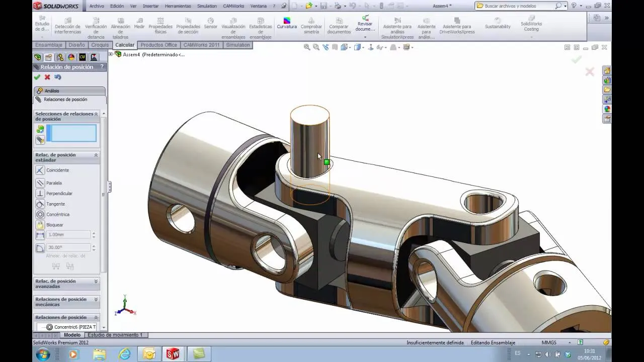The width and height of the screenshot is (644, 362).
Task: Accept the mate with the green checkmark
Action: (37, 78)
